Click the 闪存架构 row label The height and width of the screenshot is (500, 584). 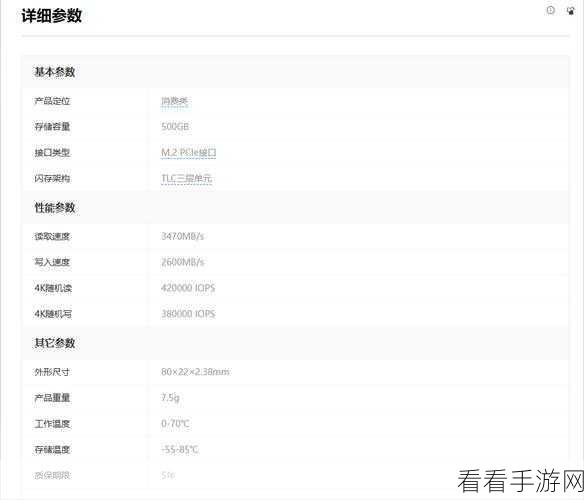(52, 178)
